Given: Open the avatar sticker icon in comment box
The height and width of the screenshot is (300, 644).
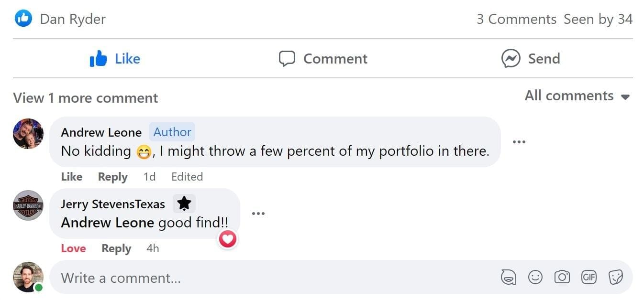Looking at the screenshot, I should coord(509,277).
